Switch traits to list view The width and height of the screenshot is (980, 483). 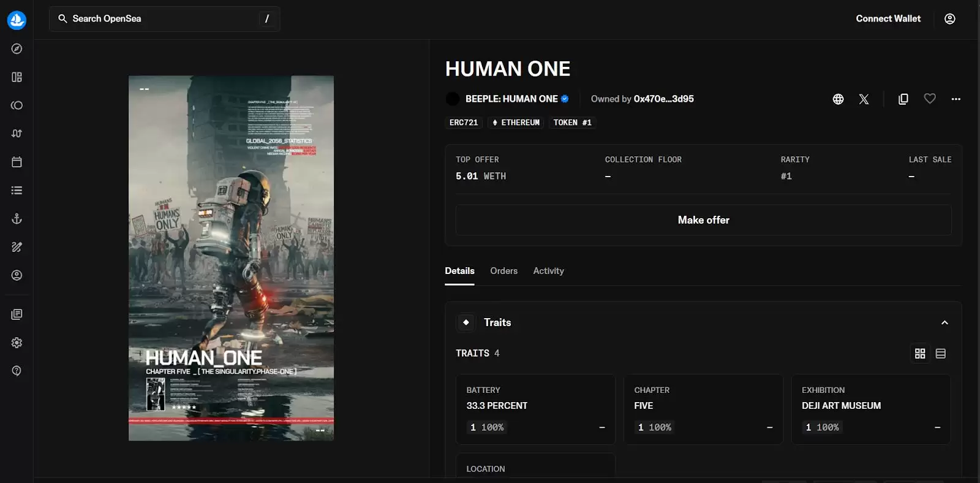pos(941,354)
